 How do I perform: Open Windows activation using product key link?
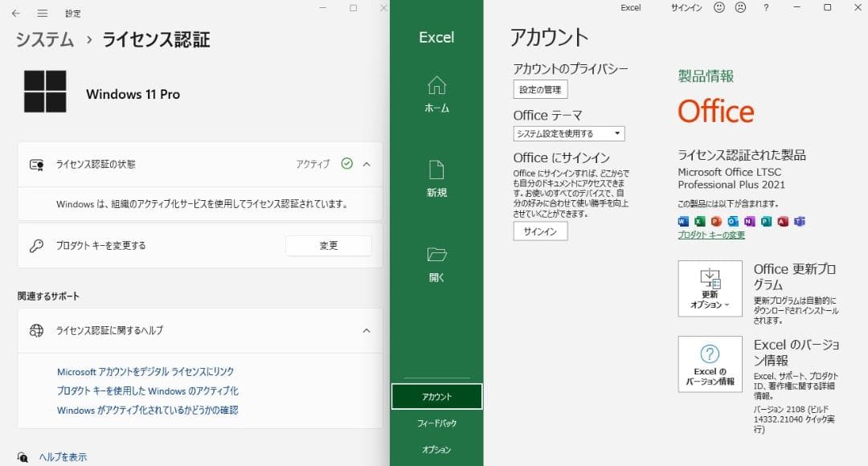[x=148, y=390]
